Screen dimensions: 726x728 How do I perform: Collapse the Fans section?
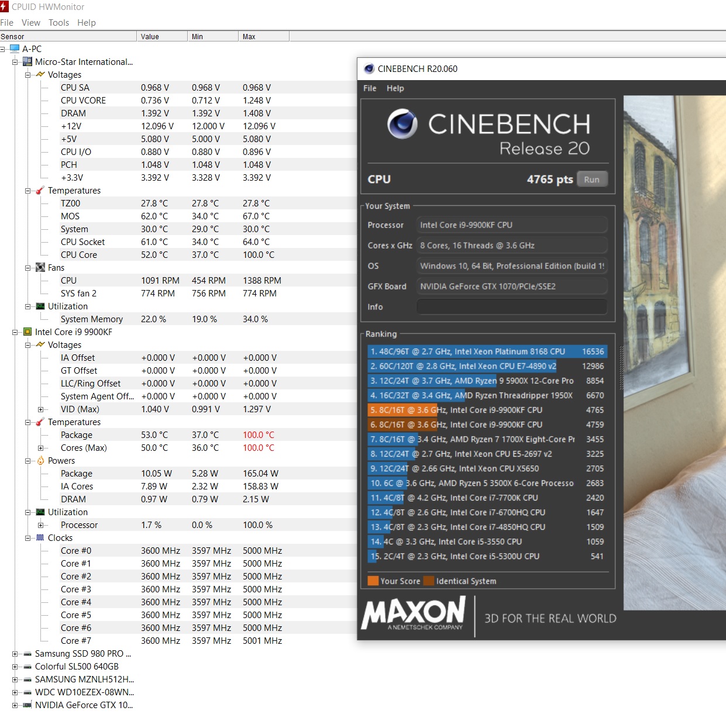pos(28,268)
